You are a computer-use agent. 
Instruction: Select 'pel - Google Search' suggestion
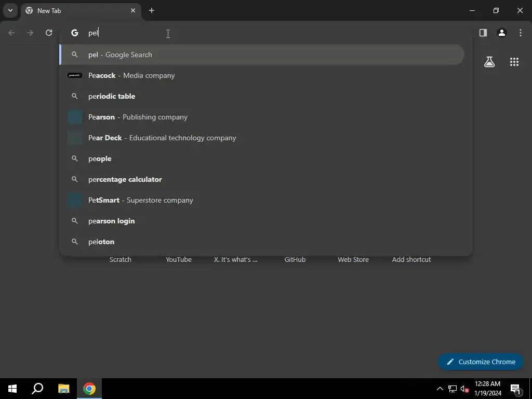262,55
